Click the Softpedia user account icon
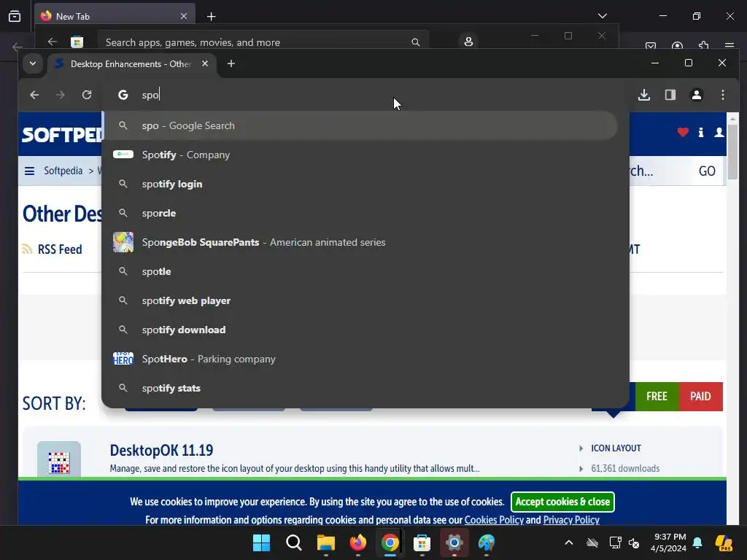 click(719, 133)
